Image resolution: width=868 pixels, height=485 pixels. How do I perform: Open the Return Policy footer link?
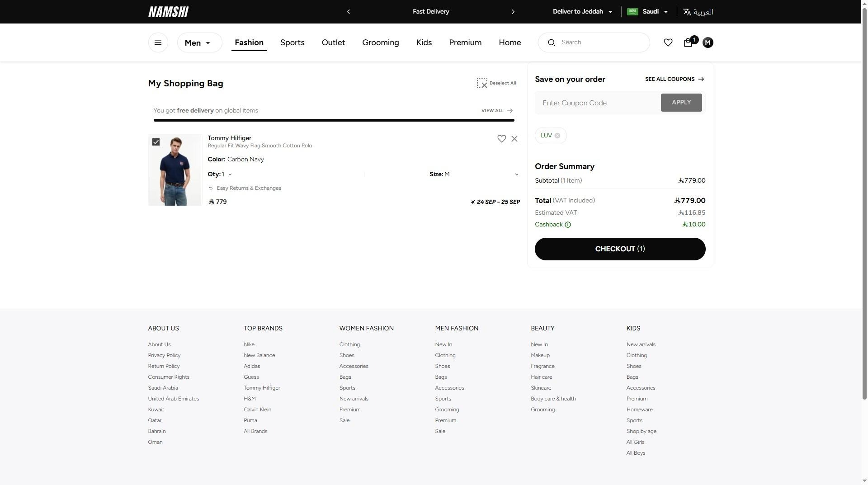(x=164, y=366)
